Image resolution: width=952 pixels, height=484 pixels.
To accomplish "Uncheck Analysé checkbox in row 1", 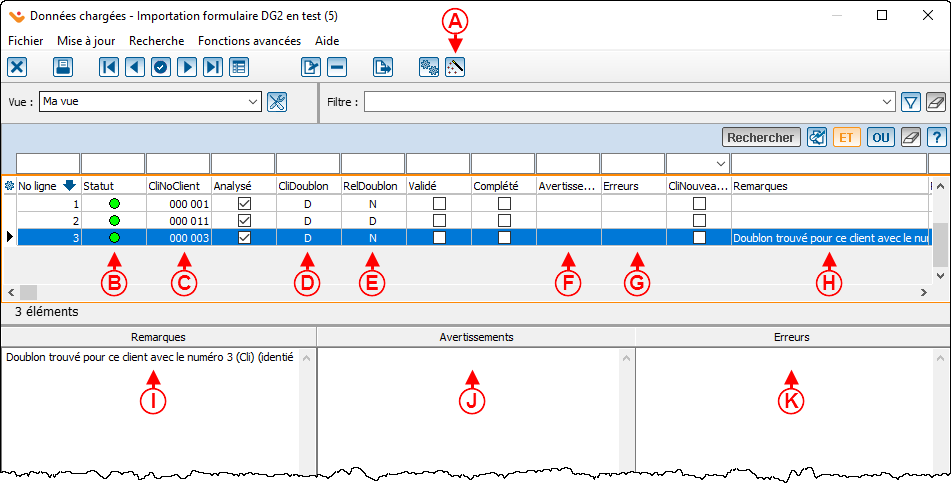I will pos(244,203).
